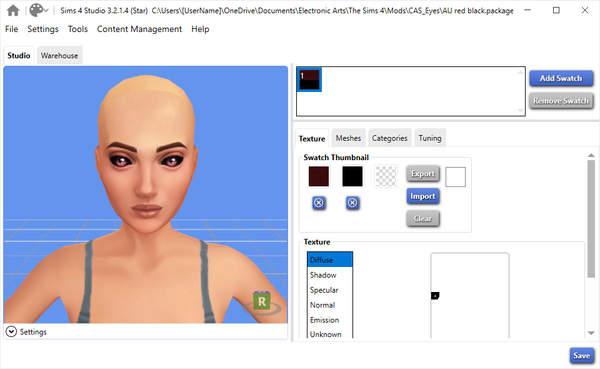This screenshot has width=600, height=369.
Task: Click the texture panel scrollbar down arrow
Action: [591, 333]
